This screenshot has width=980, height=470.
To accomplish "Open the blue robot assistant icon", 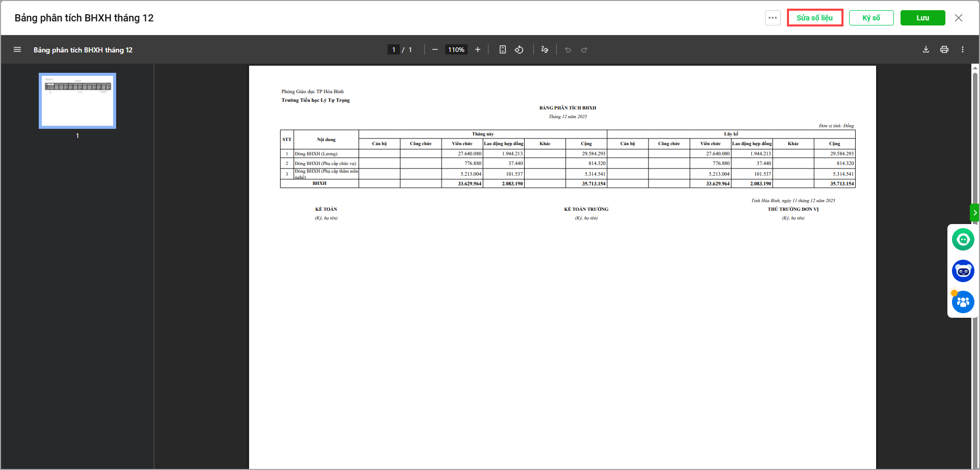I will pos(963,271).
